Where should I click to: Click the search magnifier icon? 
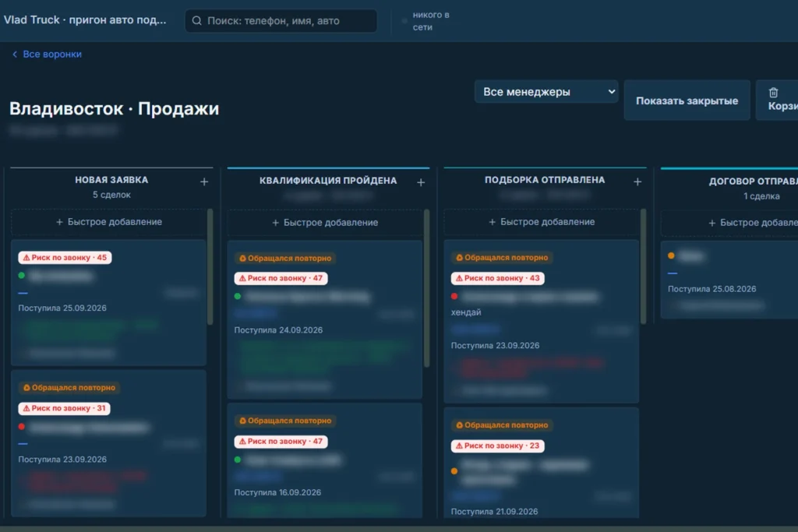[196, 21]
